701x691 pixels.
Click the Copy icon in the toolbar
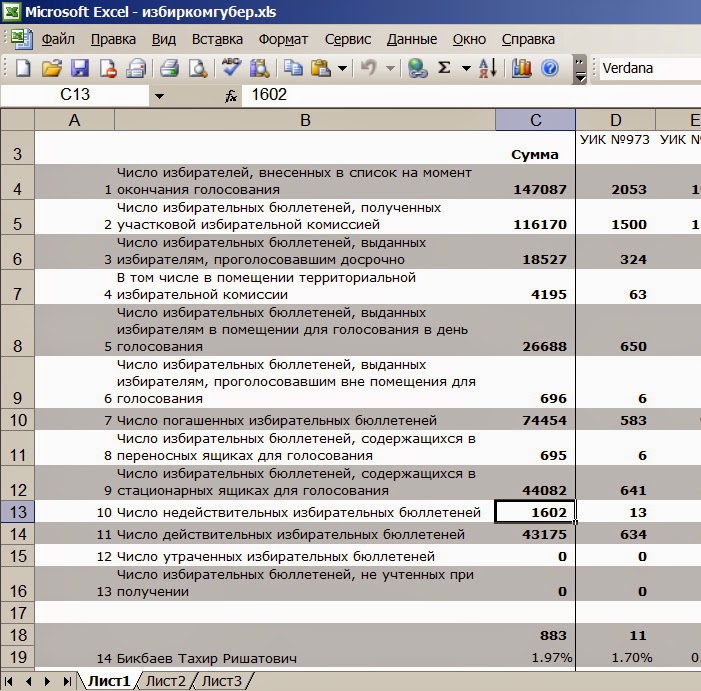click(x=293, y=68)
